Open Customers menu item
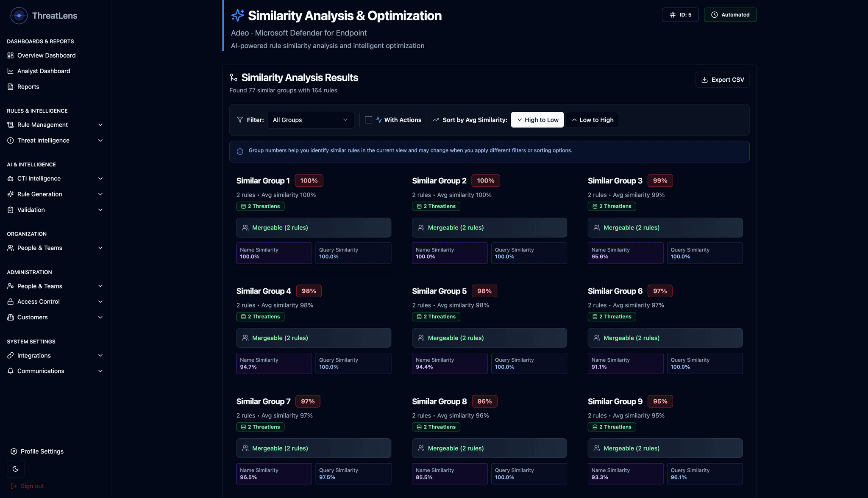This screenshot has height=498, width=868. tap(56, 318)
